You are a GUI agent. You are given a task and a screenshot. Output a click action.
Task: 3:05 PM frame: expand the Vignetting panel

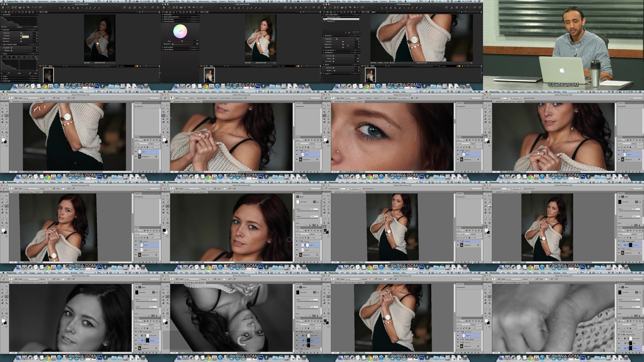tap(1, 81)
